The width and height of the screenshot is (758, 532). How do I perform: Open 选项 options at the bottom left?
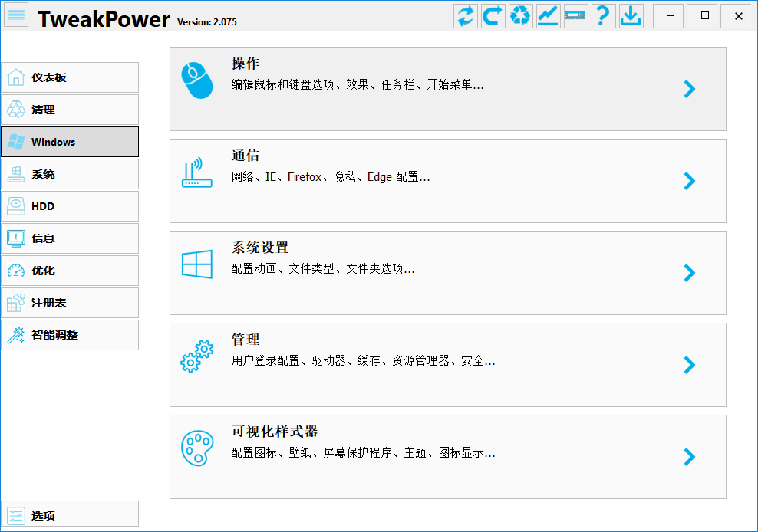click(x=70, y=514)
